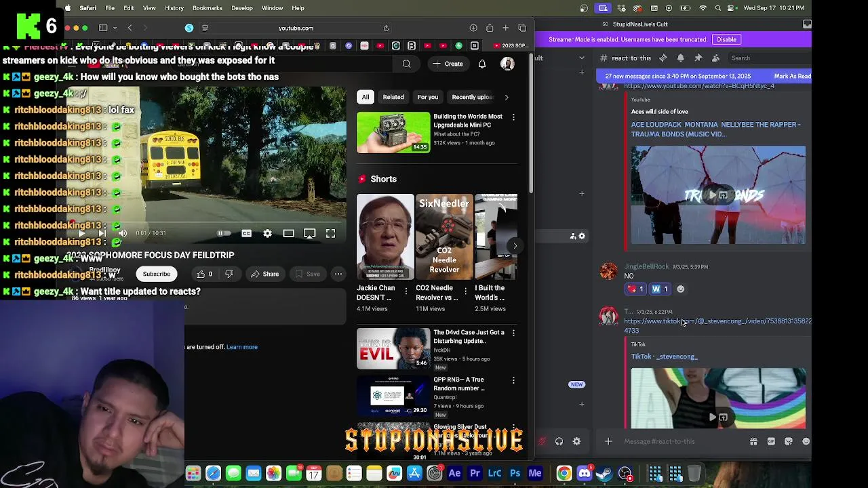Select the Related filter chip
Image resolution: width=868 pixels, height=488 pixels.
pos(393,97)
